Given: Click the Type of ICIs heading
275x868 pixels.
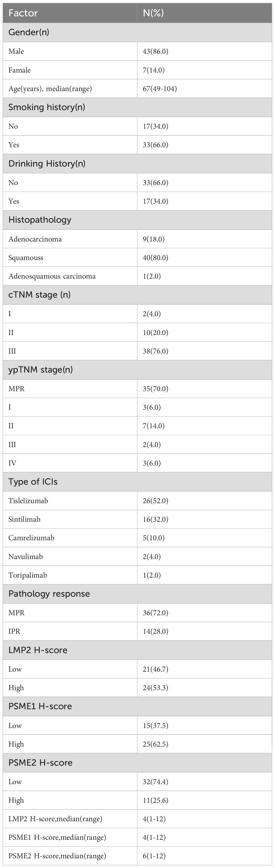Looking at the screenshot, I should (33, 482).
